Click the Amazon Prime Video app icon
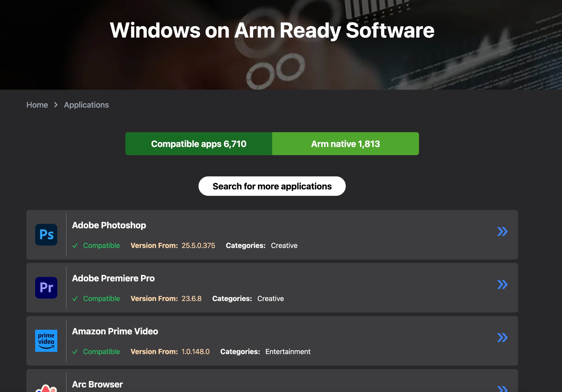The image size is (562, 392). pyautogui.click(x=46, y=341)
